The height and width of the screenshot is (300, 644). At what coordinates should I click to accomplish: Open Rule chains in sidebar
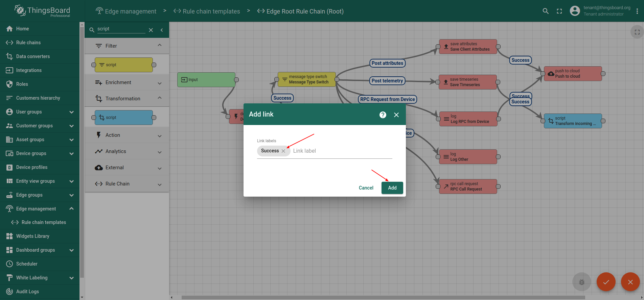[x=28, y=43]
